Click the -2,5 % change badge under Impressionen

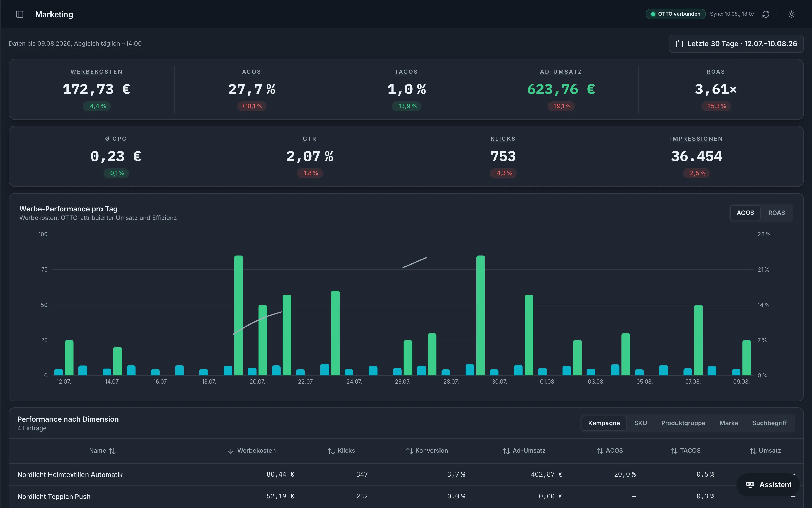point(697,173)
